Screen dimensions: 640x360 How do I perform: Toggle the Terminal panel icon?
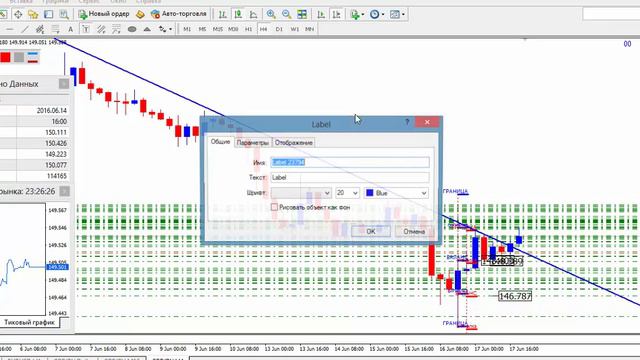coord(49,14)
